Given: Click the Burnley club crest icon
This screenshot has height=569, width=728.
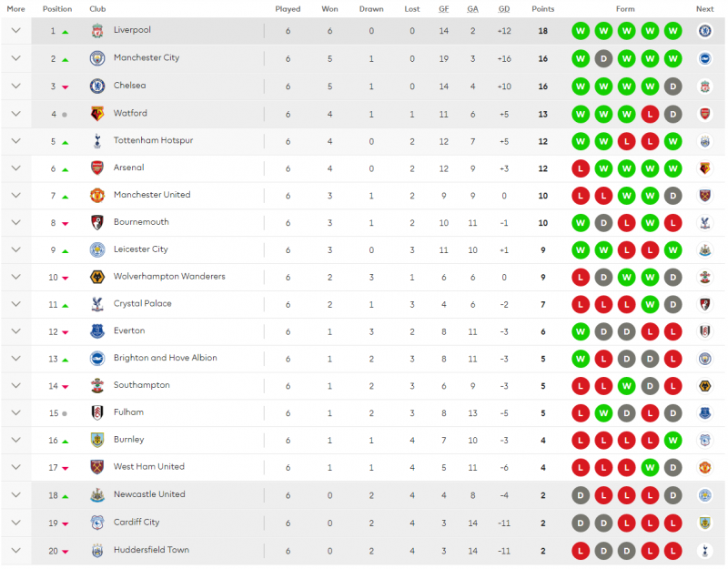Looking at the screenshot, I should (97, 441).
